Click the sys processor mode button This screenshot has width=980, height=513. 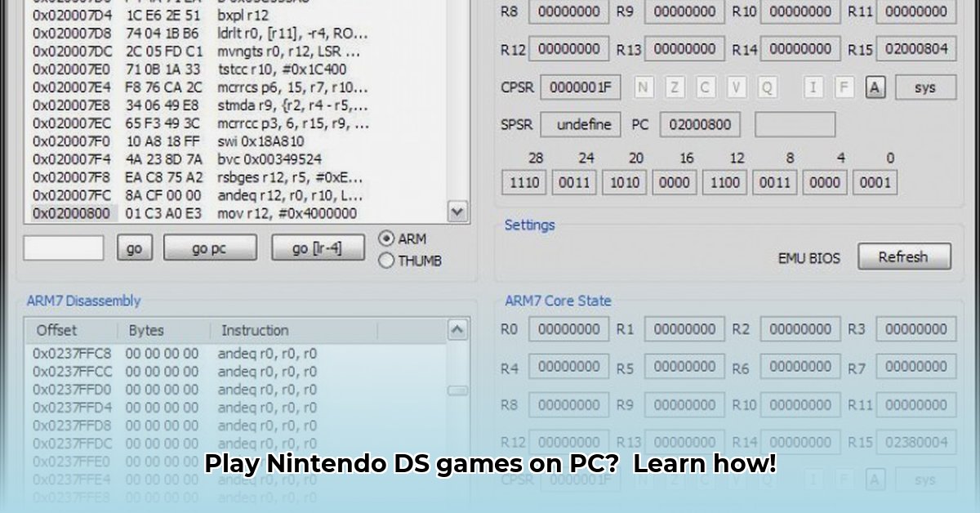click(x=925, y=87)
